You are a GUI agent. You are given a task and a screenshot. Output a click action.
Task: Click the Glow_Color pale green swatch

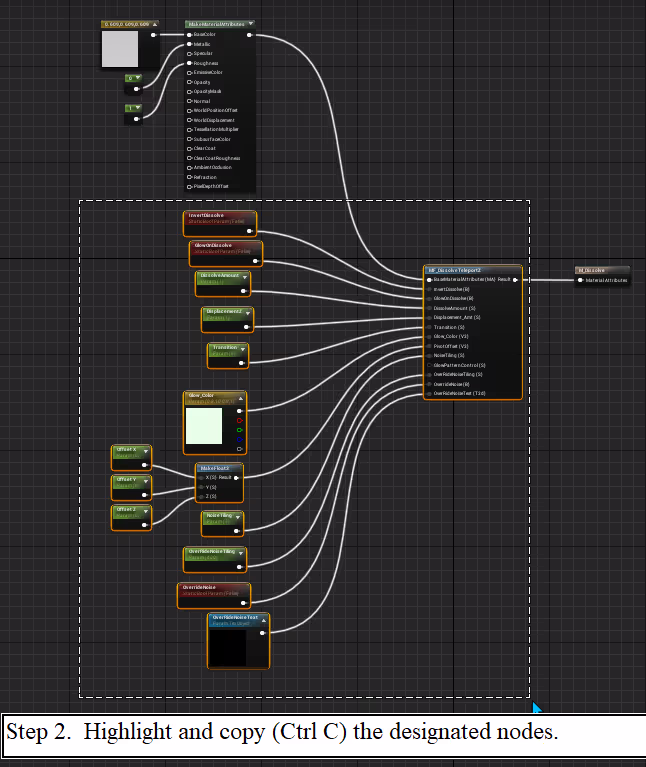coord(204,426)
